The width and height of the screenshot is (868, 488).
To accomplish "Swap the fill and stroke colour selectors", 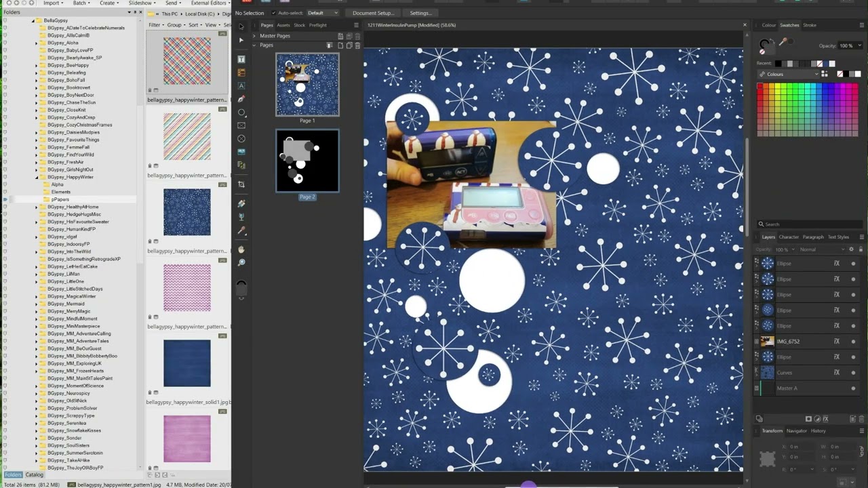I will point(772,41).
